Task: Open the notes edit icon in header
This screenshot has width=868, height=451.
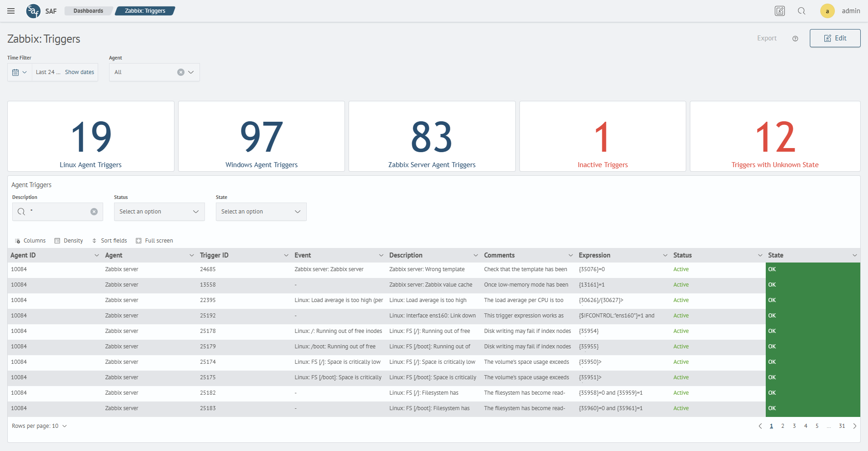Action: tap(779, 11)
